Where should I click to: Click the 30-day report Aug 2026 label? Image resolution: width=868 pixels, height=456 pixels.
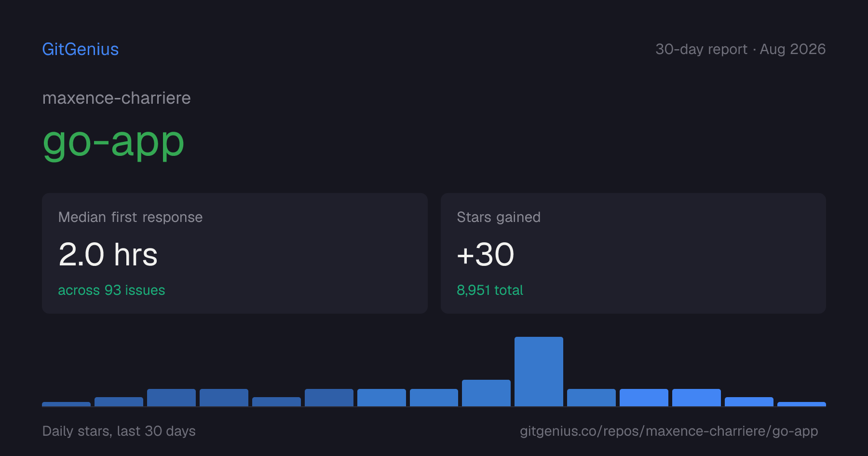pyautogui.click(x=741, y=49)
